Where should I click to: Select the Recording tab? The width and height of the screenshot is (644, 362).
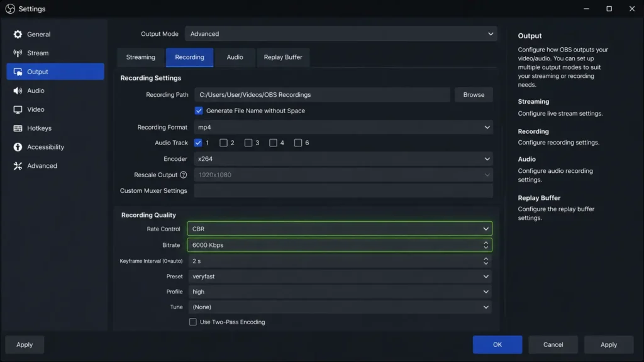(189, 57)
